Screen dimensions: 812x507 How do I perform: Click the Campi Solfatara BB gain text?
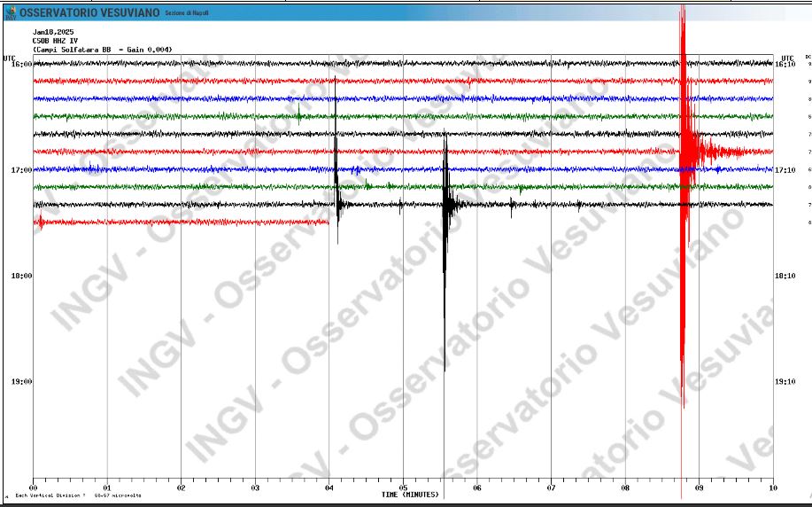coord(103,50)
